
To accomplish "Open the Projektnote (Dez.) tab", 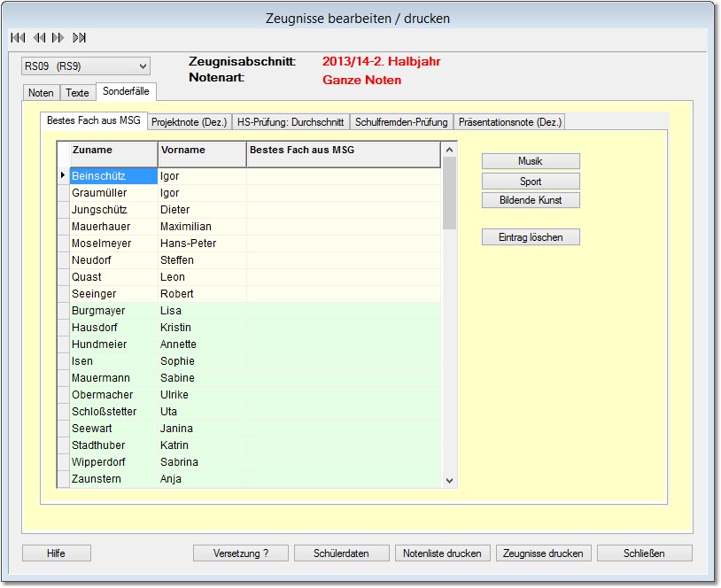I will [x=189, y=122].
